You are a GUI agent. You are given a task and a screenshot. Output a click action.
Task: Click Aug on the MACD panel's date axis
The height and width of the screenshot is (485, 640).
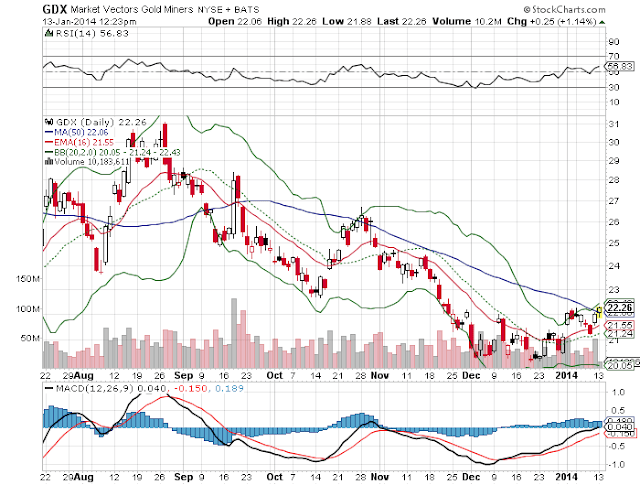click(x=84, y=476)
